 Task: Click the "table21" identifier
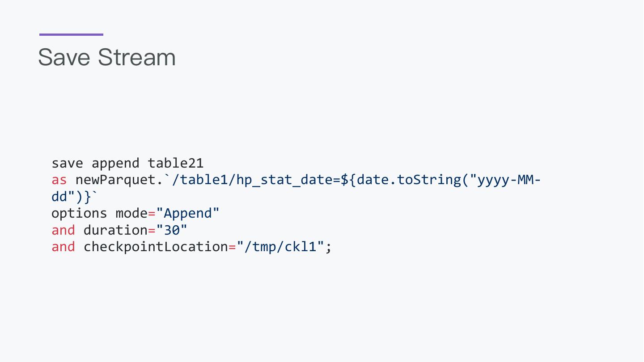(176, 163)
